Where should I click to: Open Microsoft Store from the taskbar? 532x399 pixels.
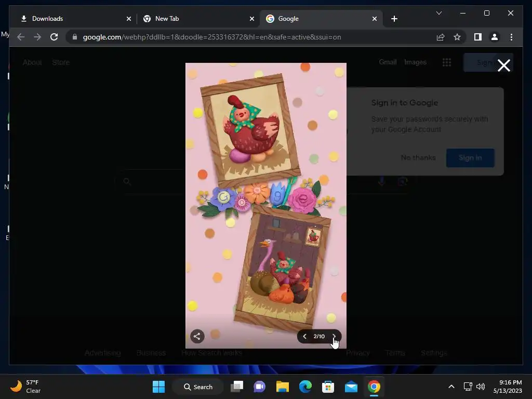coord(328,387)
